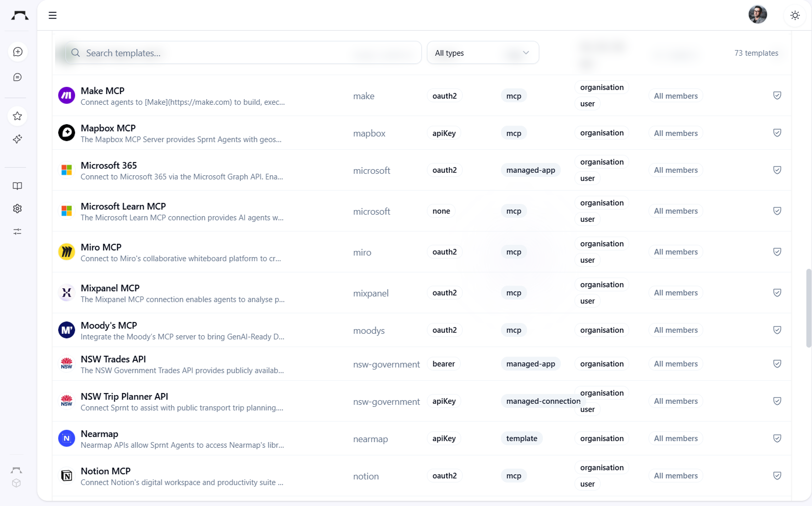Open the Make MCP template title
The width and height of the screenshot is (812, 506).
pos(103,90)
